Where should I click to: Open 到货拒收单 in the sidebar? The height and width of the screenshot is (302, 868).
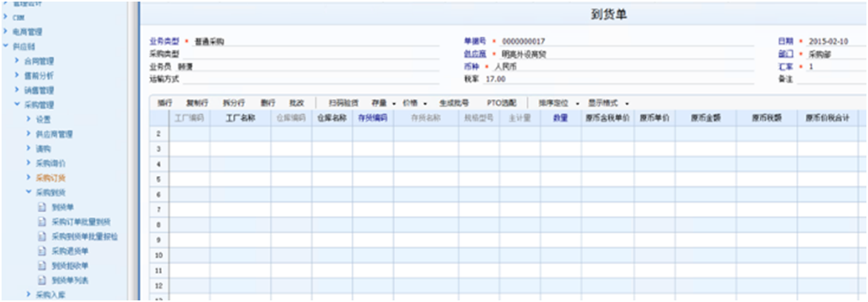[x=70, y=266]
